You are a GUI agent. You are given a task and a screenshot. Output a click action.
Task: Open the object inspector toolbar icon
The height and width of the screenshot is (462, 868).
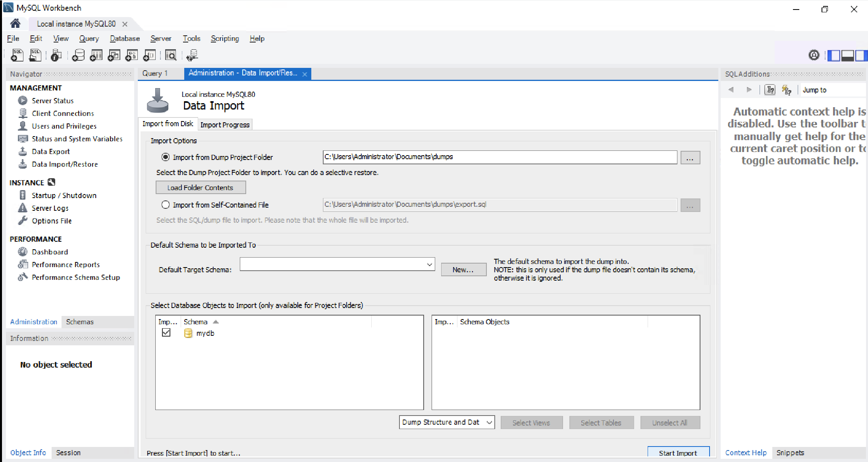point(56,55)
